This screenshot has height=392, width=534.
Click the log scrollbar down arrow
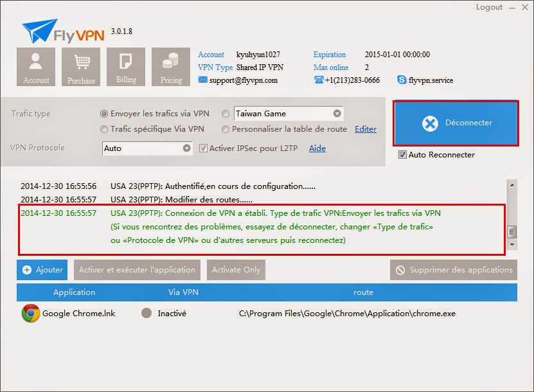[x=512, y=245]
